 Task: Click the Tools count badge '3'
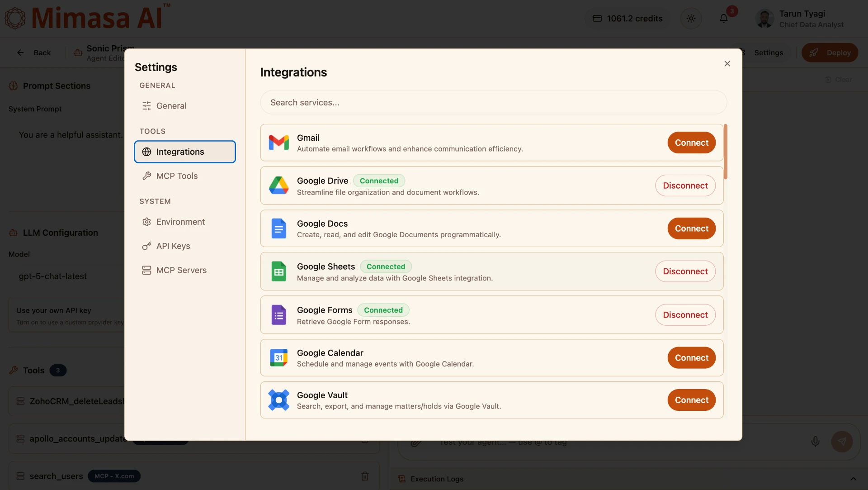tap(58, 370)
